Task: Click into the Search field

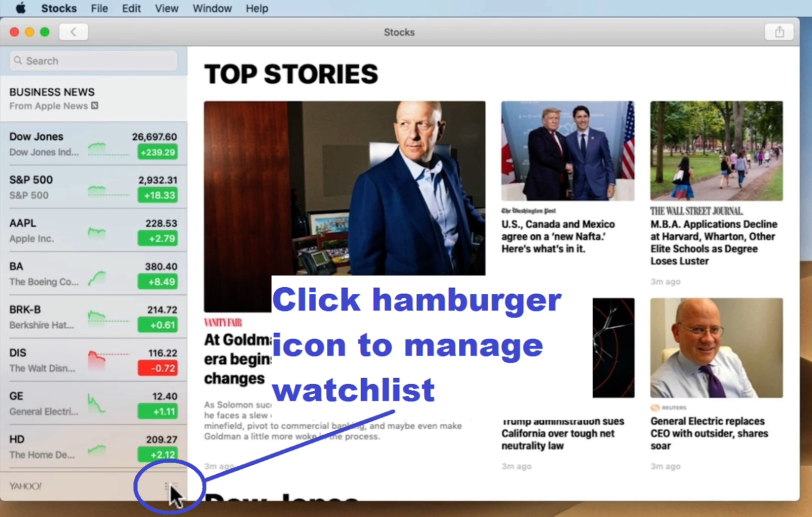Action: [x=93, y=61]
